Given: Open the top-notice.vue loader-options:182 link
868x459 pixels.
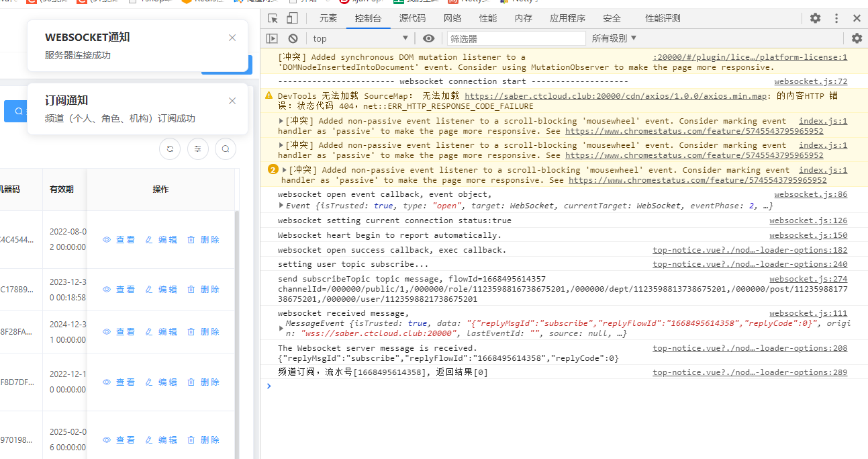Looking at the screenshot, I should tap(750, 250).
